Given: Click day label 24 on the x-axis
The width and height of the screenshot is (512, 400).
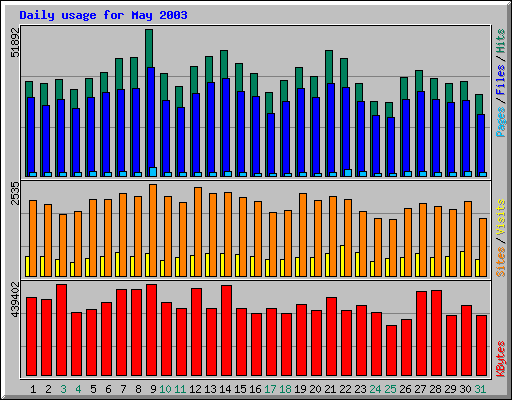Looking at the screenshot, I should point(375,389).
